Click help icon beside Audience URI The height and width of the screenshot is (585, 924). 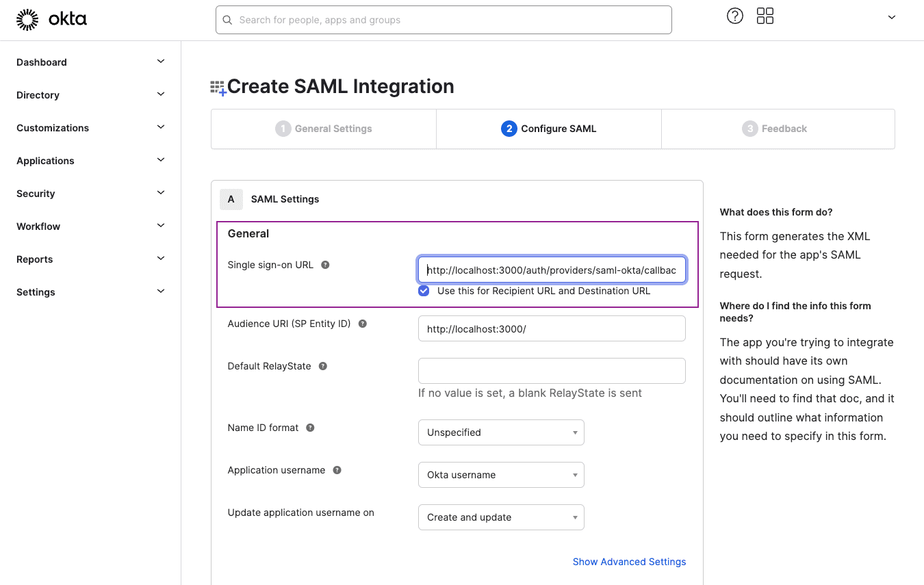(363, 324)
